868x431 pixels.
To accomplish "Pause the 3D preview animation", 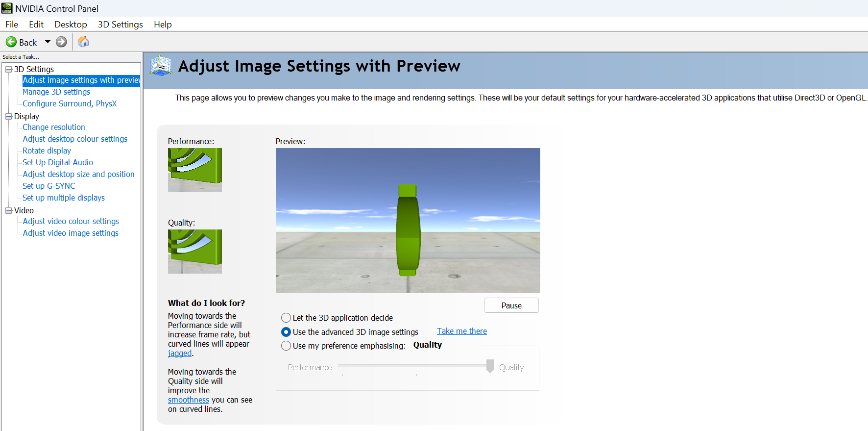I will coord(511,305).
